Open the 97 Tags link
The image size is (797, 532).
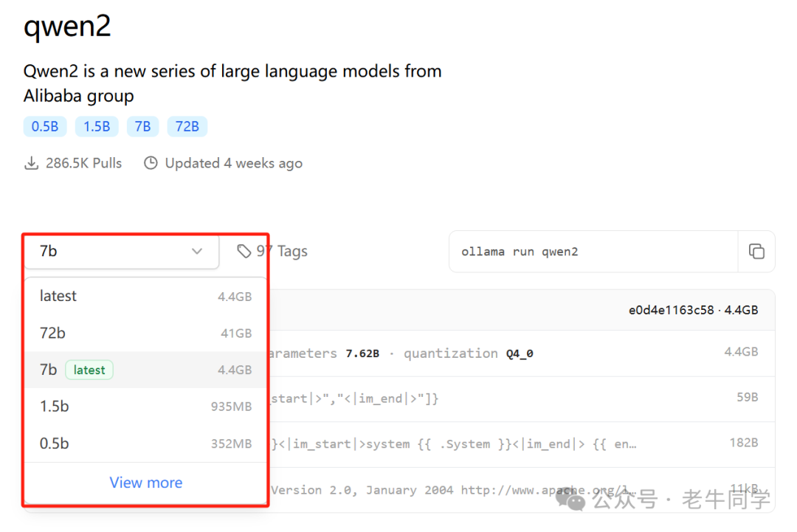click(272, 251)
